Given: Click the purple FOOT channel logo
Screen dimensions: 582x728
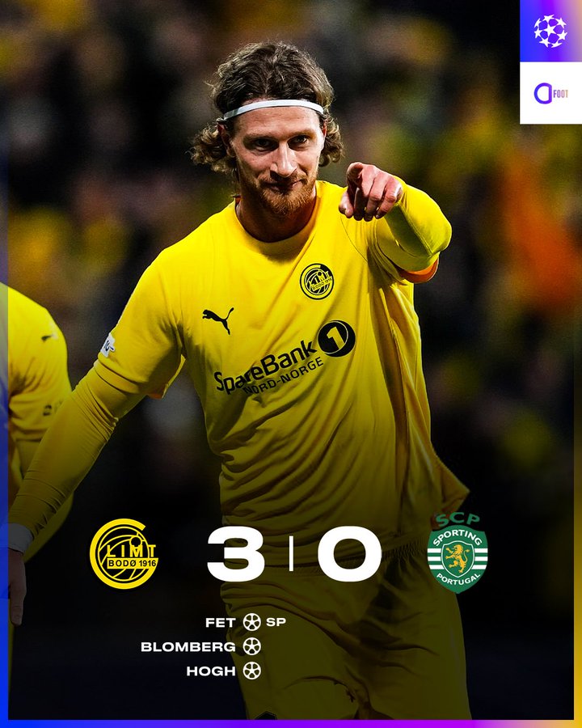Looking at the screenshot, I should click(x=551, y=93).
